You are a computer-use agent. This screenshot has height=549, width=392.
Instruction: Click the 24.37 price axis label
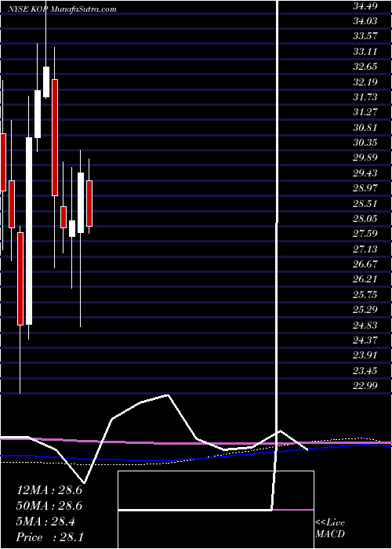[x=365, y=340]
